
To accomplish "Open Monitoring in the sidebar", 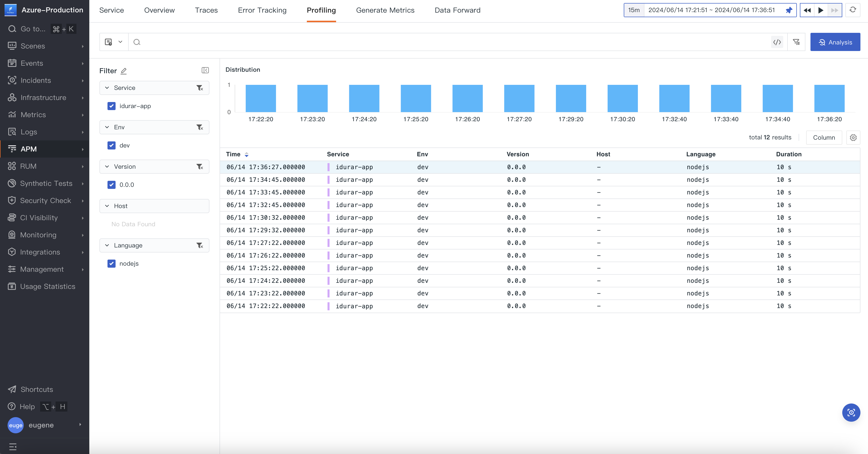I will point(44,235).
